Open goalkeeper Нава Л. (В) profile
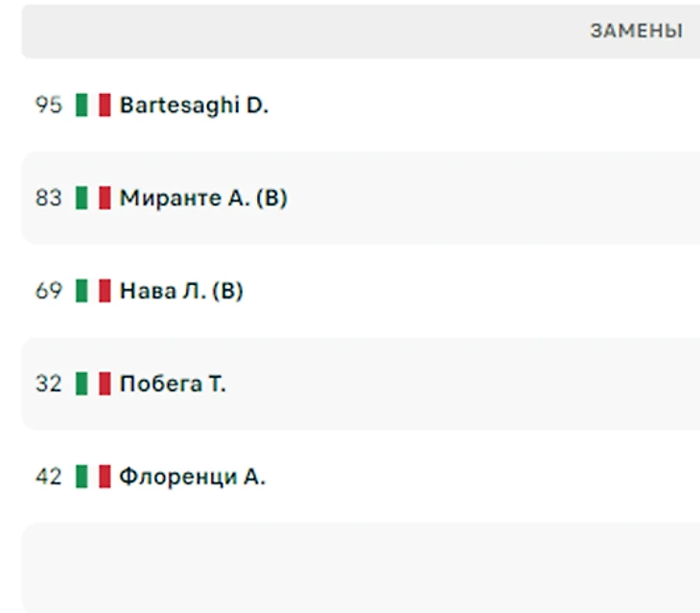 (181, 291)
